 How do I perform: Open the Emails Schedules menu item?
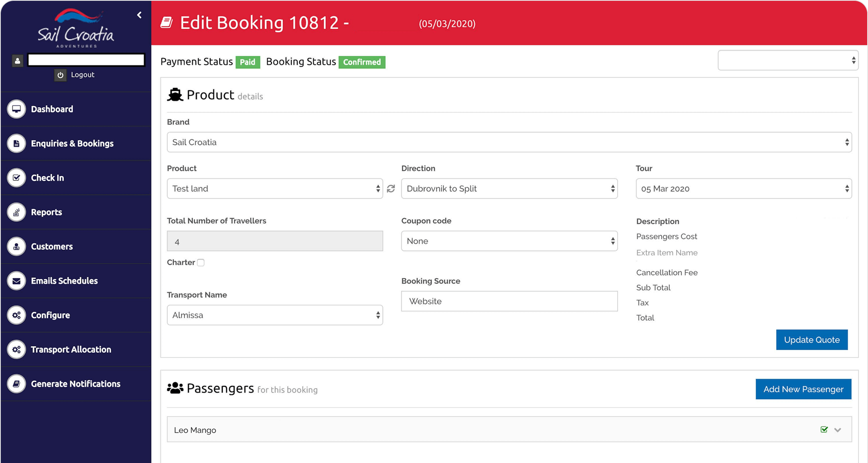76,281
